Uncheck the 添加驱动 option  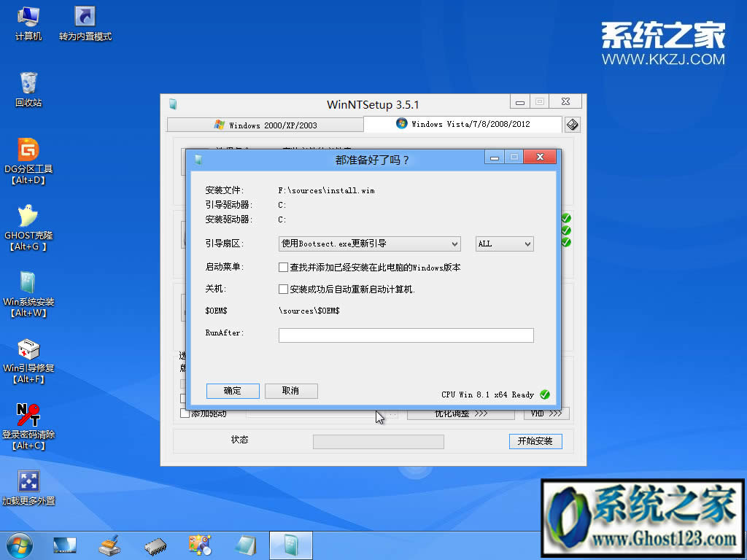(183, 413)
